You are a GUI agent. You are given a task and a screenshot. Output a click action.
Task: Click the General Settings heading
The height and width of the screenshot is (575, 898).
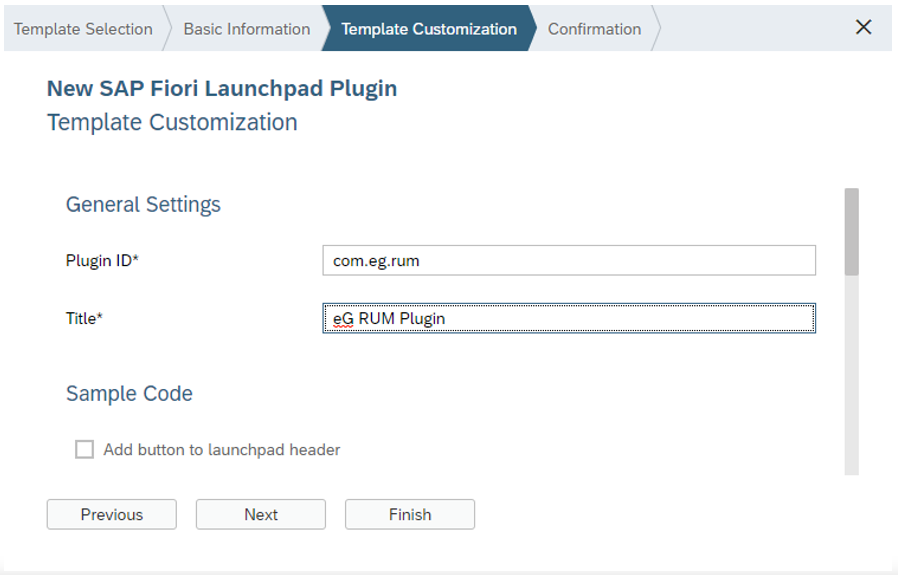[143, 204]
